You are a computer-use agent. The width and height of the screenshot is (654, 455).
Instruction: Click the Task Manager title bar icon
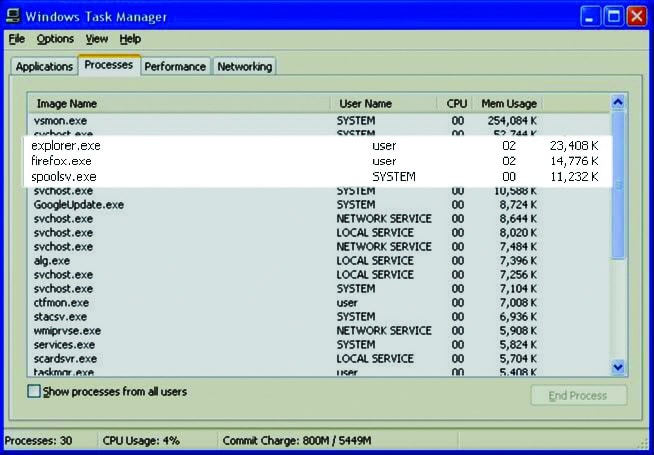pyautogui.click(x=13, y=16)
